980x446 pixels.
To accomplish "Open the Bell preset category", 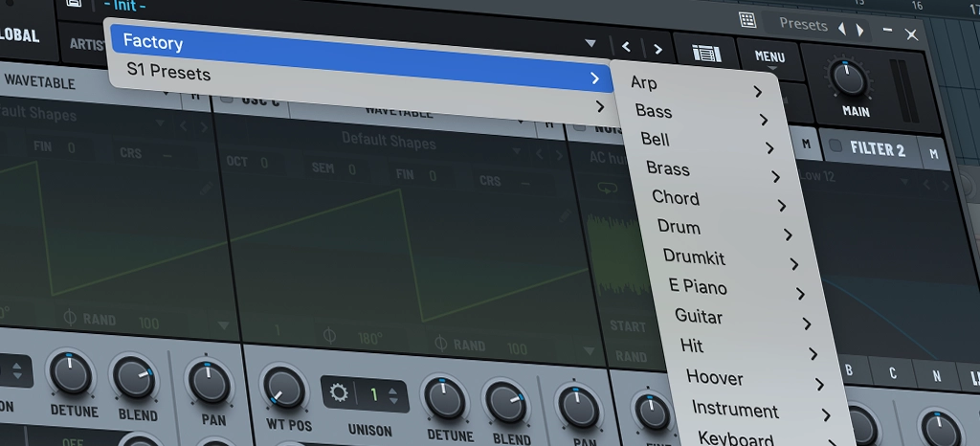I will (x=655, y=140).
